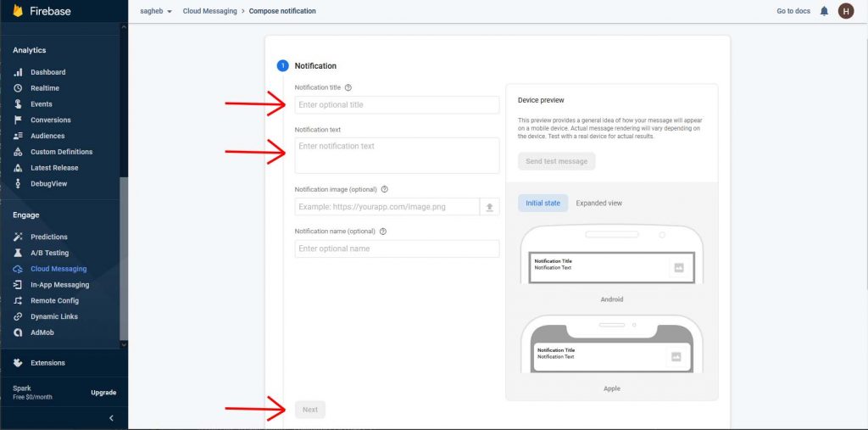Click the DebugView icon
The height and width of the screenshot is (430, 868).
tap(19, 183)
